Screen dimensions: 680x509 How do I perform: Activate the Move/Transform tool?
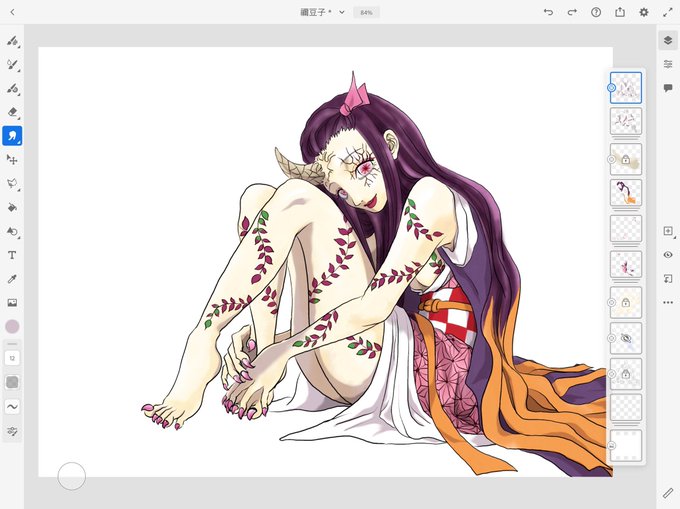coord(12,160)
